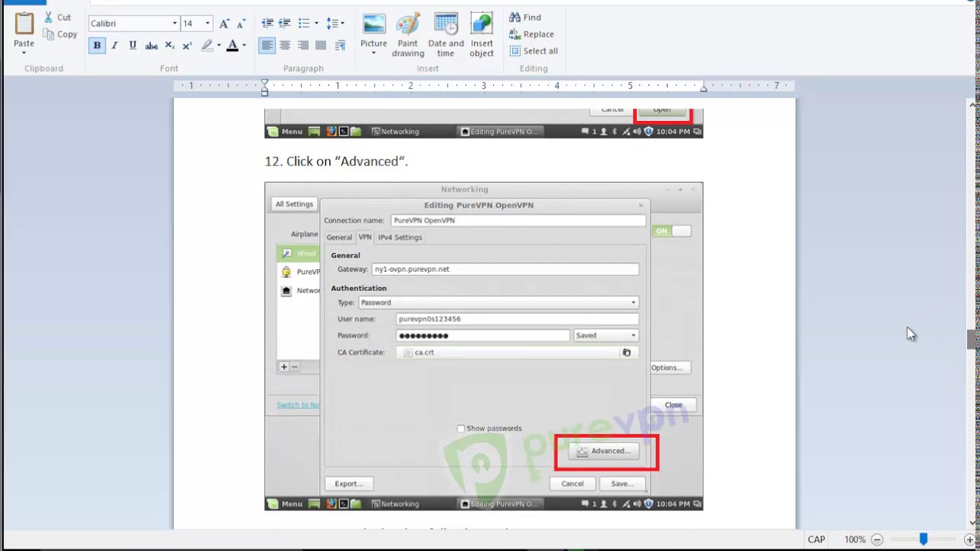
Task: Cut the selection with the scissors icon
Action: [49, 17]
